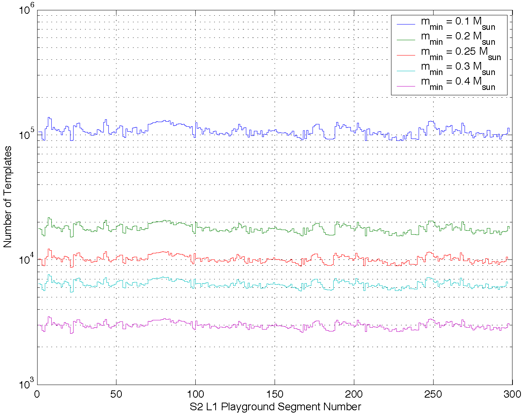Click y-axis tick label for ten to the sixth

pyautogui.click(x=26, y=9)
